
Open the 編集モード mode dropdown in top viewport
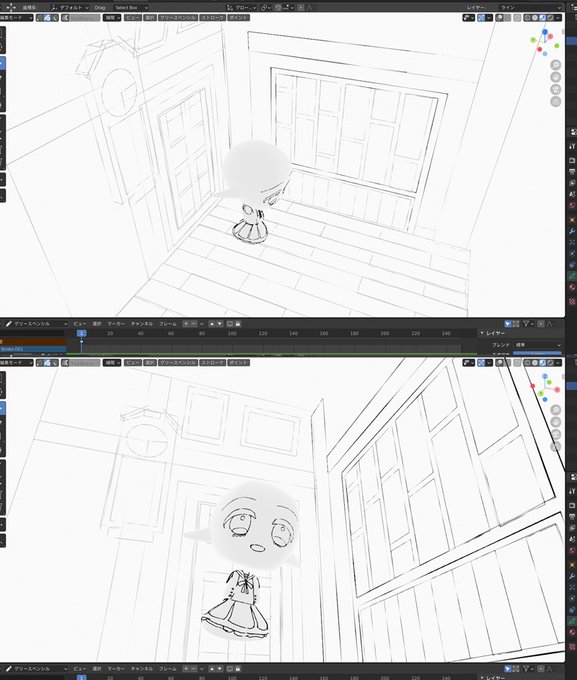[16, 17]
